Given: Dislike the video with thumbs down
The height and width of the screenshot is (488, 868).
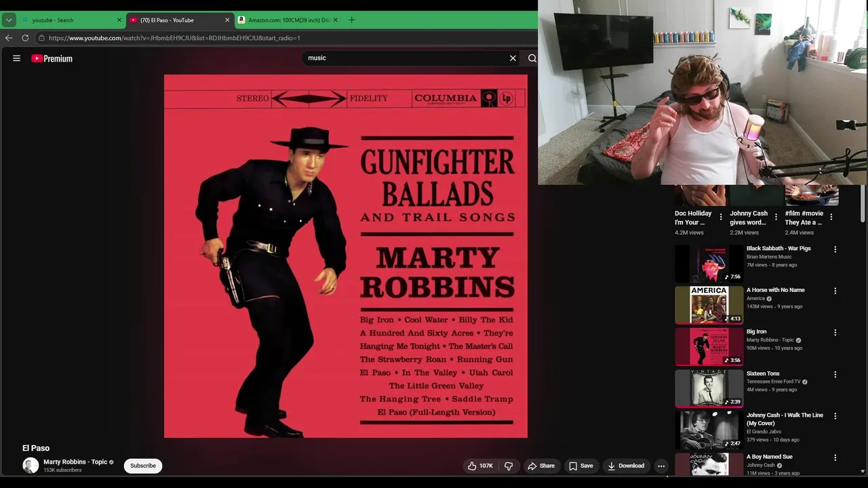Looking at the screenshot, I should pos(509,466).
